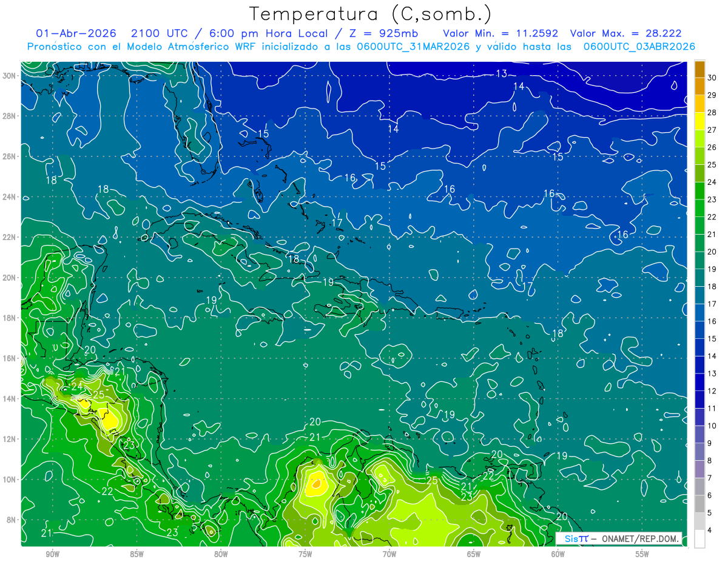Click the 90W longitude axis label
728x562 pixels.
(x=52, y=554)
